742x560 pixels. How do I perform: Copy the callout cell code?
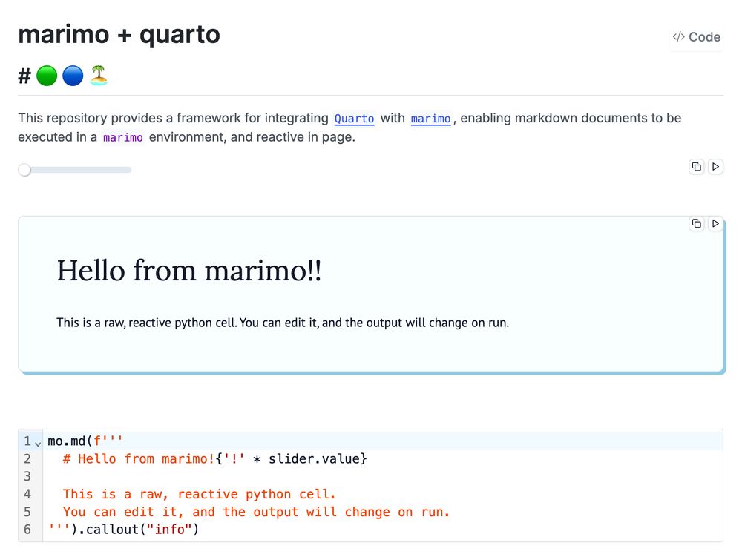(x=697, y=224)
